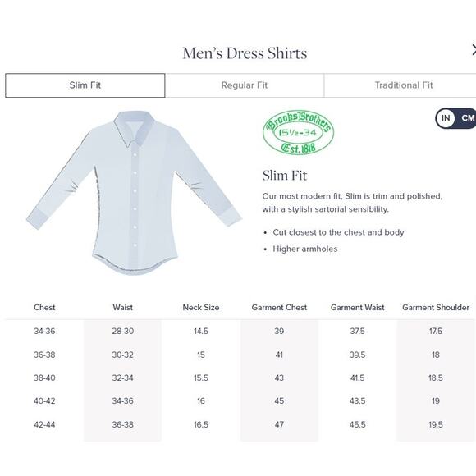476x476 pixels.
Task: Click the Garment Shoulder column header
Action: point(436,308)
